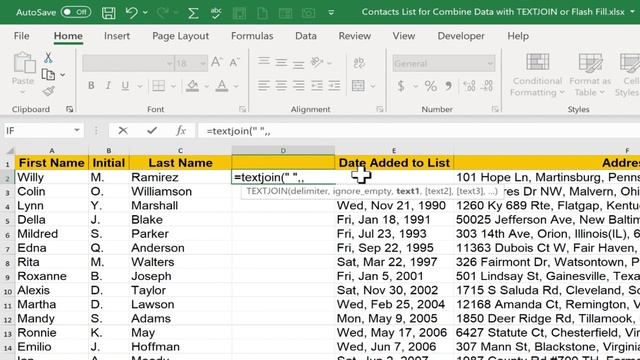This screenshot has width=640, height=360.
Task: Click the Select All corner triangle
Action: [x=10, y=151]
